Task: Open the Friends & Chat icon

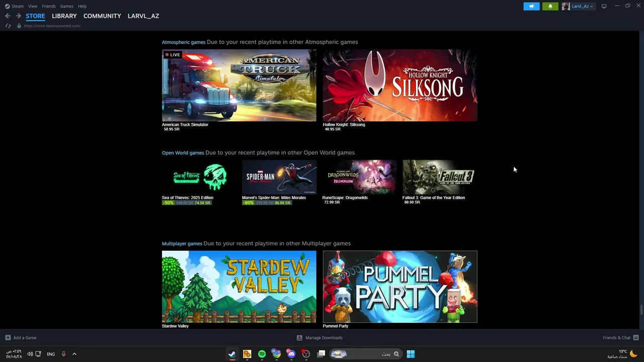Action: (636, 338)
